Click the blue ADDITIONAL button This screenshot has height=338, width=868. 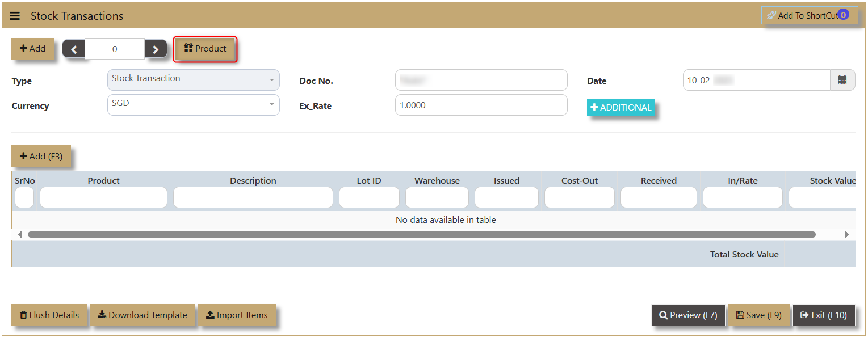coord(620,108)
